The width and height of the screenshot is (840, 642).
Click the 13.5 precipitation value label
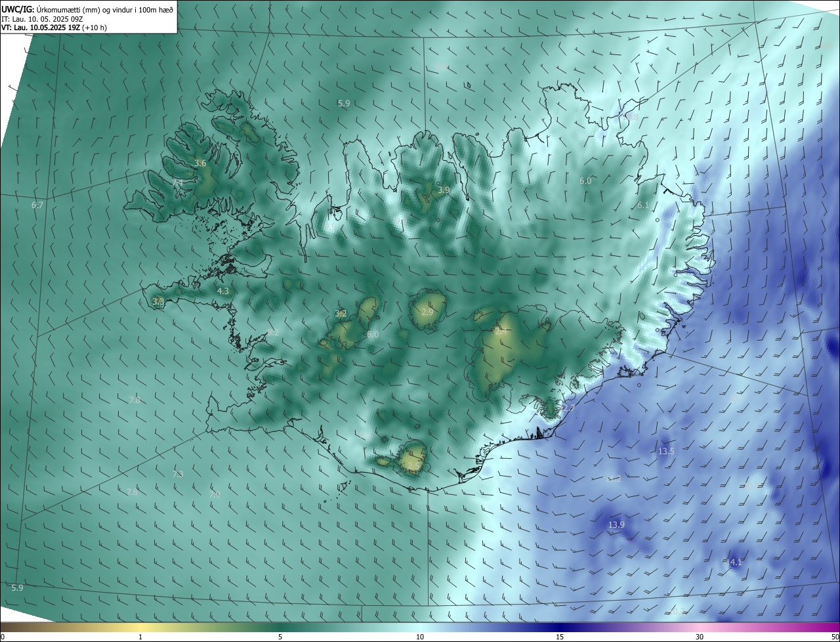666,452
